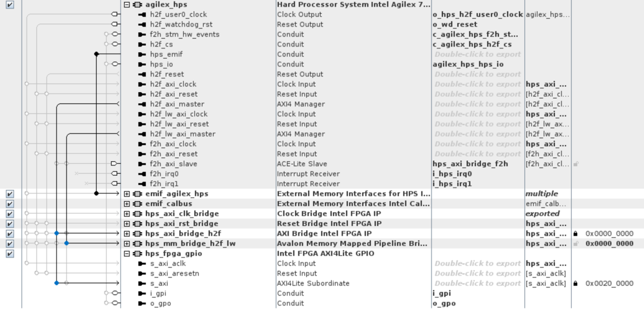The height and width of the screenshot is (311, 644).
Task: Click the f2h_irq0 interface arrow icon
Action: (x=142, y=174)
